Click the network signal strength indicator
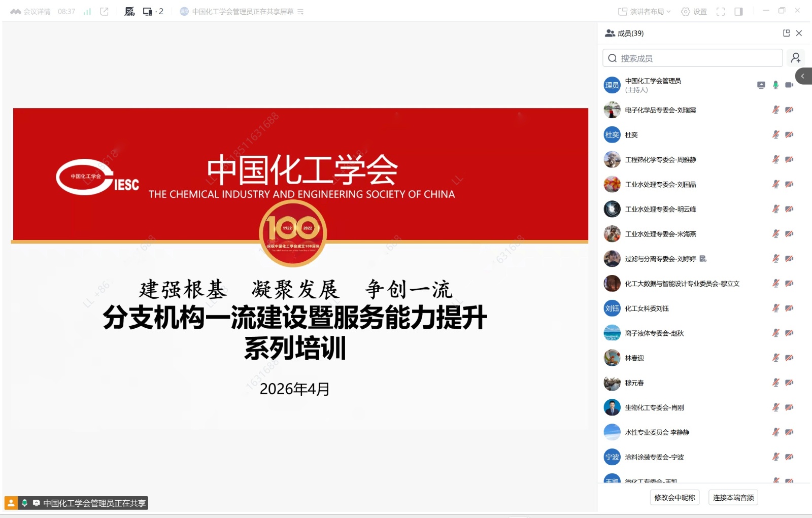 click(x=87, y=10)
